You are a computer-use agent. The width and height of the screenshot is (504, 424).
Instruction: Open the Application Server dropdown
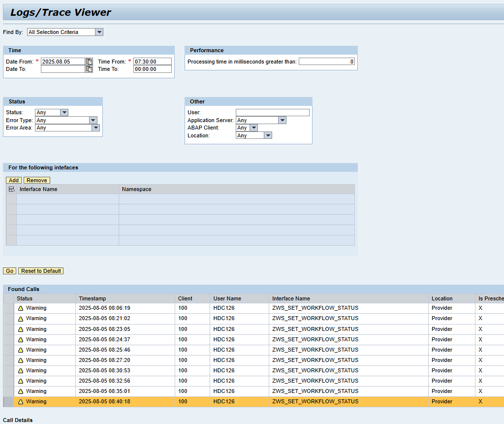[x=282, y=120]
